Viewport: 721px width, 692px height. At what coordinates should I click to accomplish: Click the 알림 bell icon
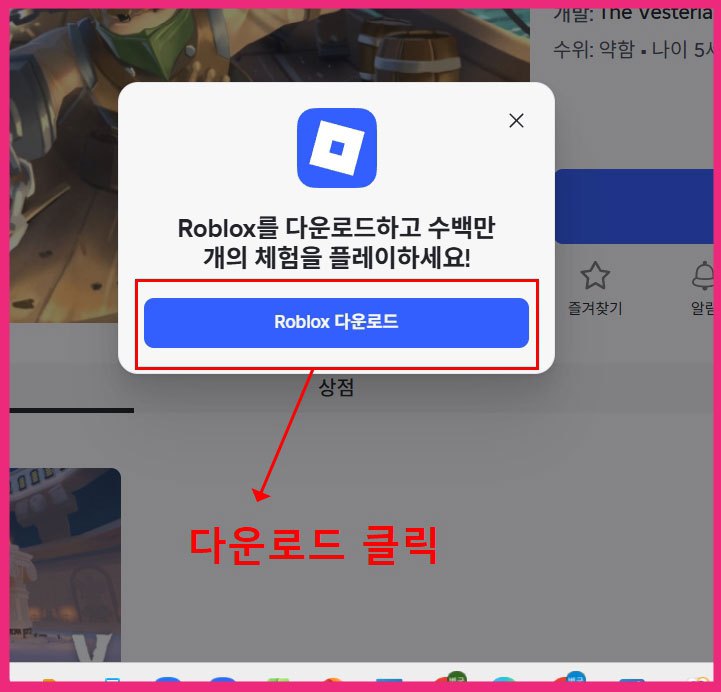[704, 275]
